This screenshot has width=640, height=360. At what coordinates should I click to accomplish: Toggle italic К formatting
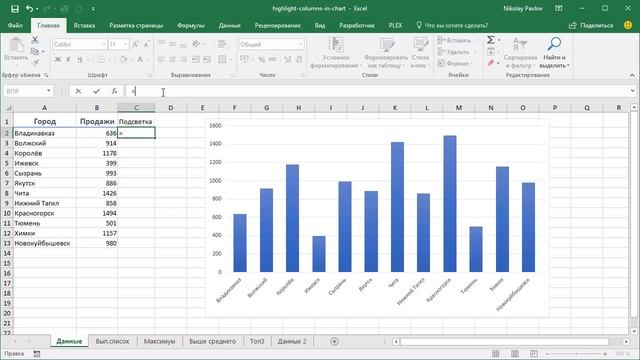[x=69, y=60]
